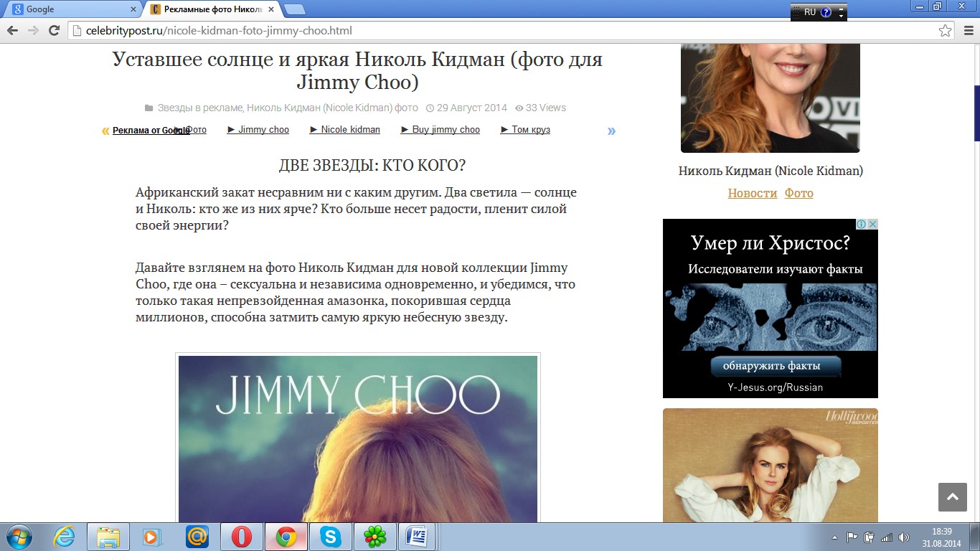Viewport: 980px width, 551px height.
Task: Launch Internet Explorer from the taskbar
Action: 64,537
